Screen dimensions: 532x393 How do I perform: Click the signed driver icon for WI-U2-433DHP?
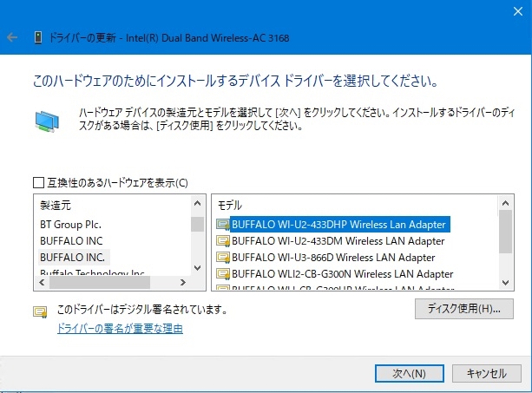click(x=223, y=225)
